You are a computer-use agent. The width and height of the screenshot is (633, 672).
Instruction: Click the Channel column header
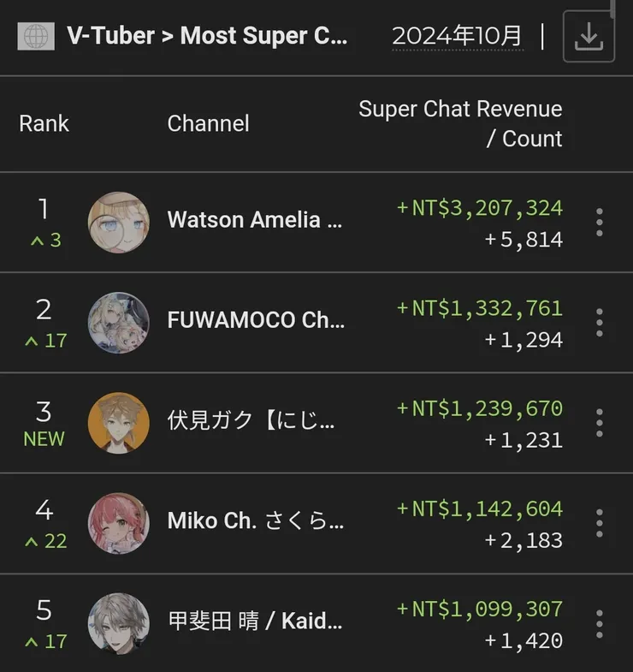208,123
